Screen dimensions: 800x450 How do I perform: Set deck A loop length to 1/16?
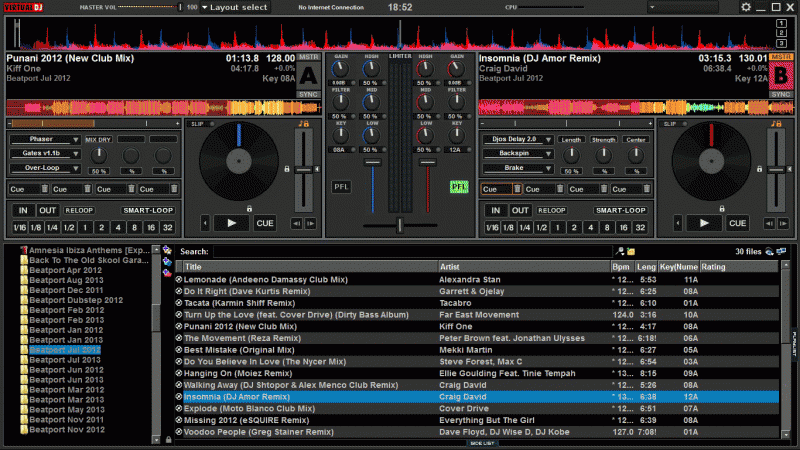19,228
